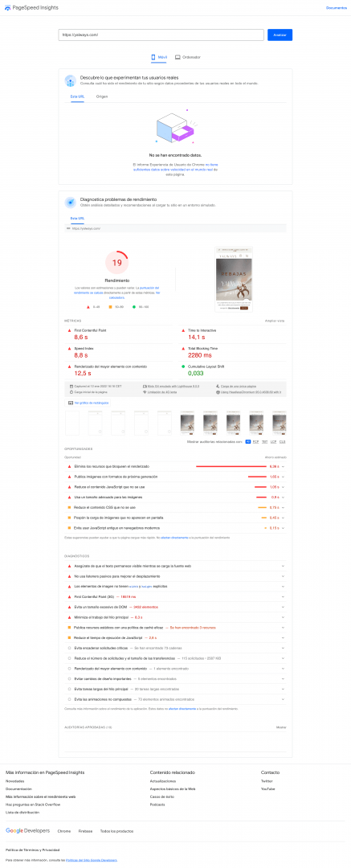Toggle the LCP related audits filter
Viewport: 351px width, 868px height.
click(x=273, y=442)
